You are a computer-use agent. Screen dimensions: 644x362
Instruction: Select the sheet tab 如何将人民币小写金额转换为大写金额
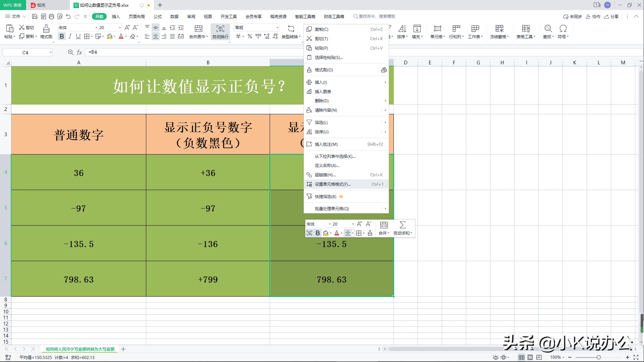(80, 349)
